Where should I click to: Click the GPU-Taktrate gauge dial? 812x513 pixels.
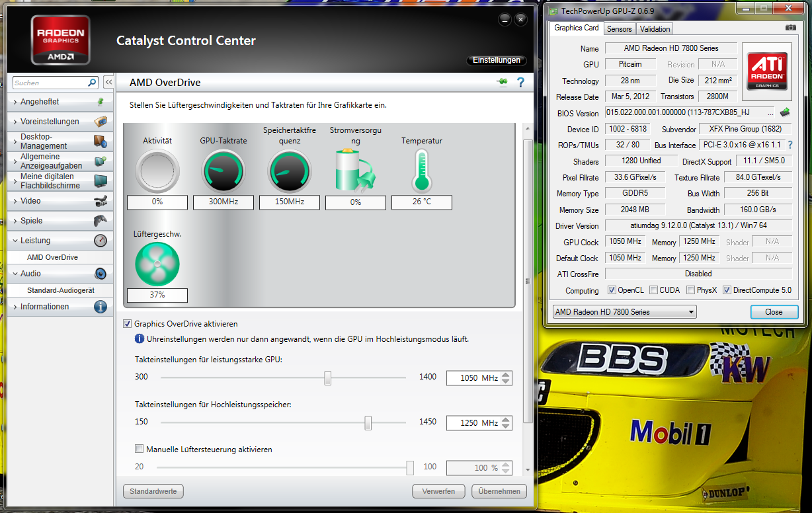223,171
